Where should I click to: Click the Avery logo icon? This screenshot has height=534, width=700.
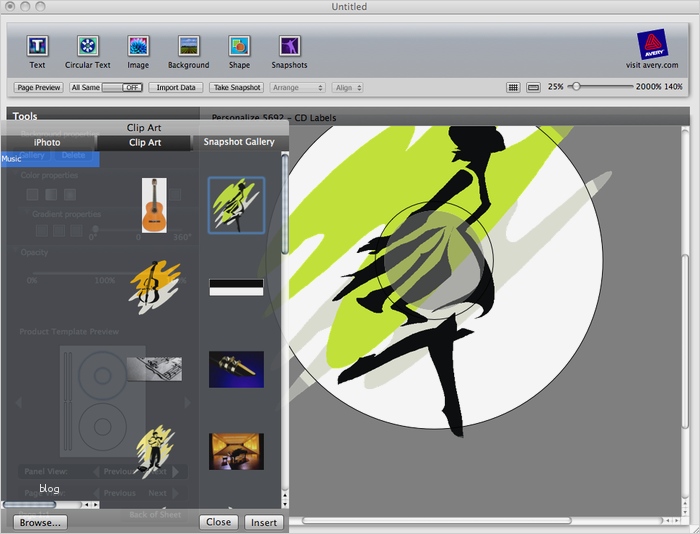point(652,44)
